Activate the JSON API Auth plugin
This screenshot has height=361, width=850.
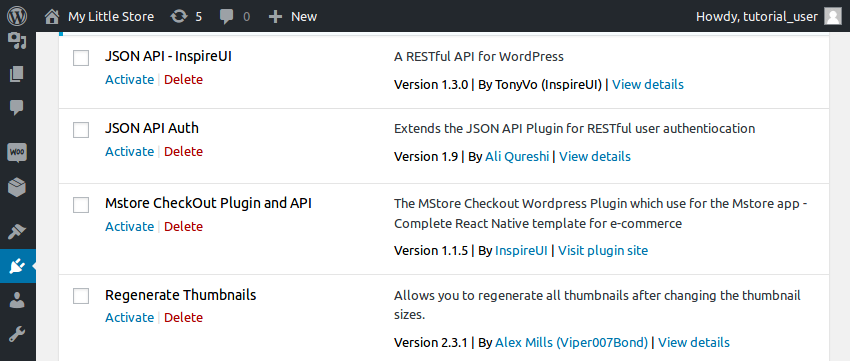130,152
